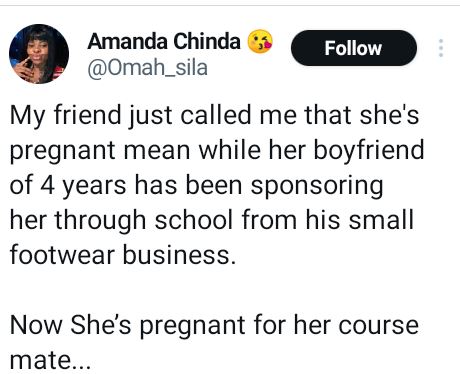Visit the @Omah_sila handle
Viewport: 460px width, 374px height.
coord(147,68)
